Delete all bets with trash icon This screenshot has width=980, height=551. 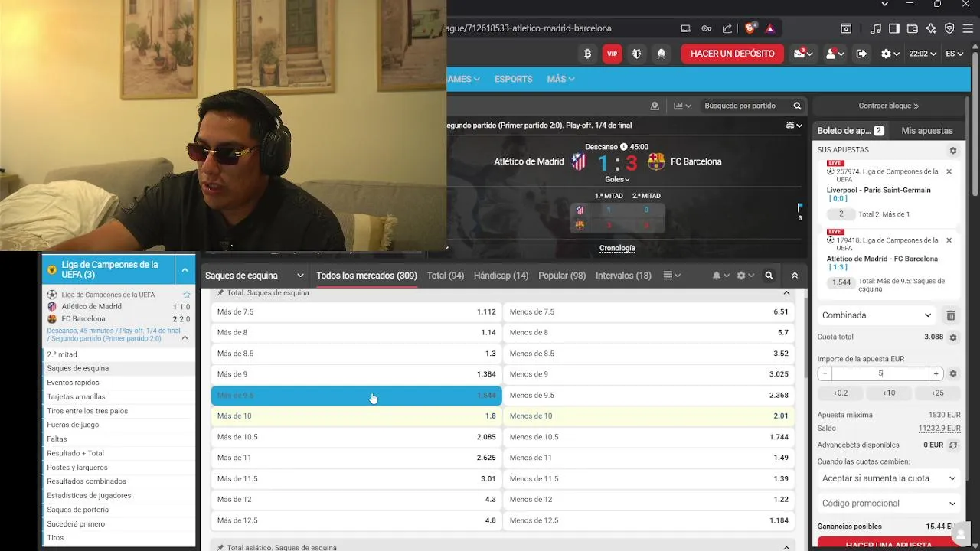950,315
